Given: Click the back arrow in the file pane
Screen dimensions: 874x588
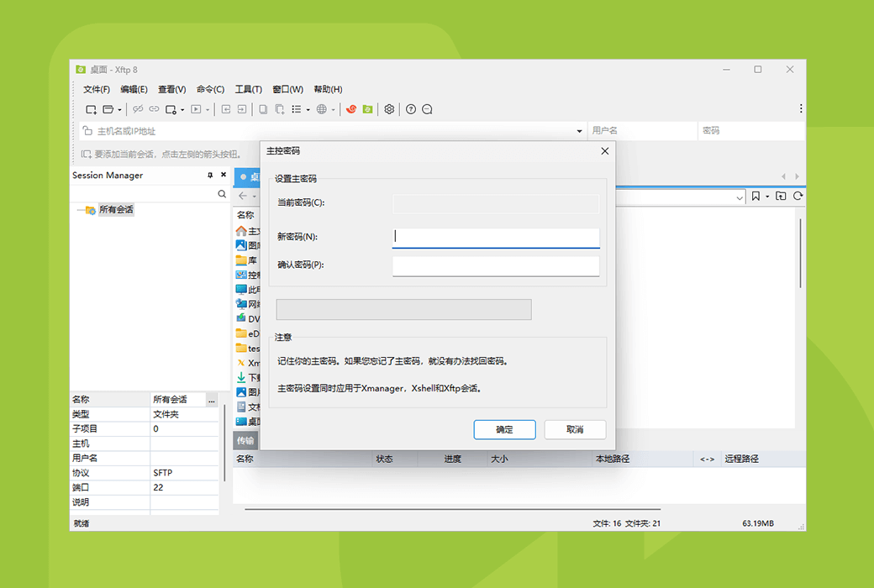Looking at the screenshot, I should (243, 196).
